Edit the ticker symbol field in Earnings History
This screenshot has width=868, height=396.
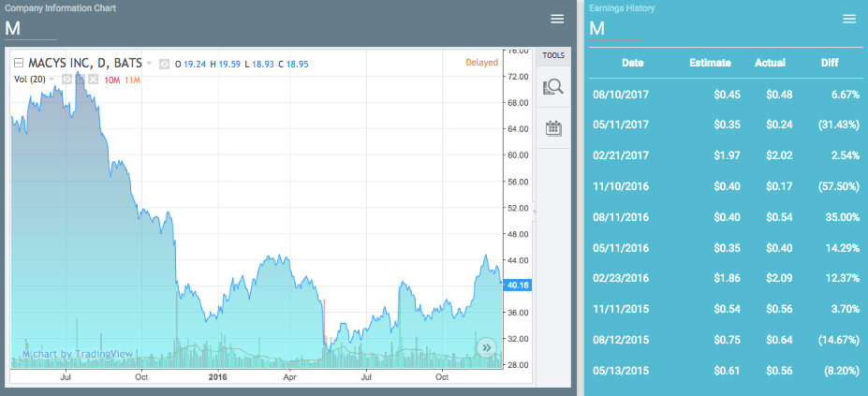[x=615, y=29]
